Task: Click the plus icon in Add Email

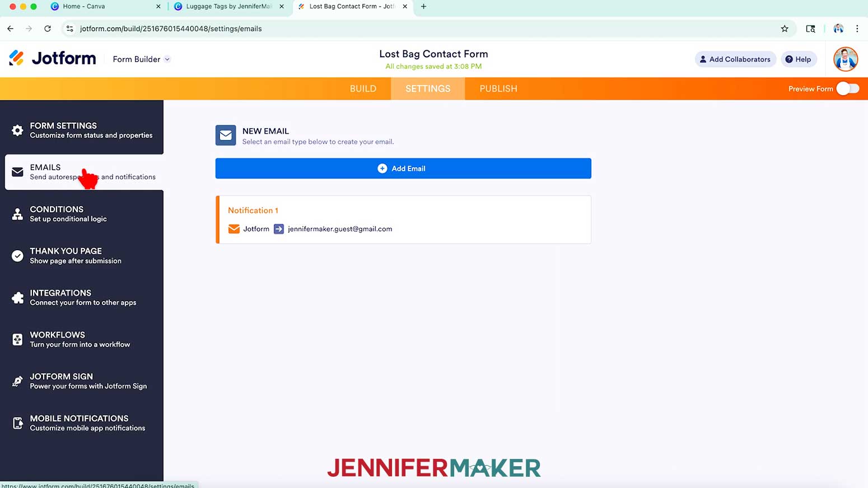Action: (x=382, y=168)
